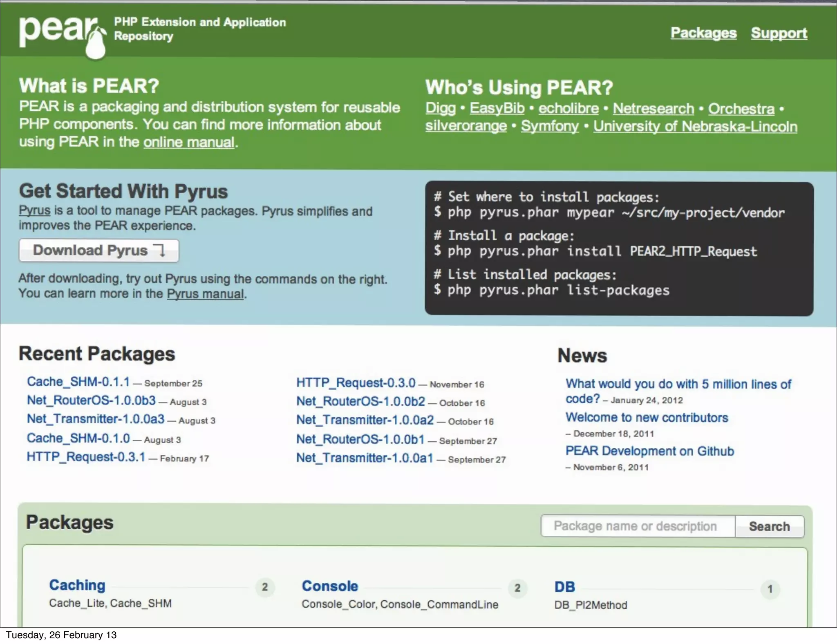The image size is (837, 644).
Task: Click the Download Pyrus arrow icon
Action: point(159,250)
